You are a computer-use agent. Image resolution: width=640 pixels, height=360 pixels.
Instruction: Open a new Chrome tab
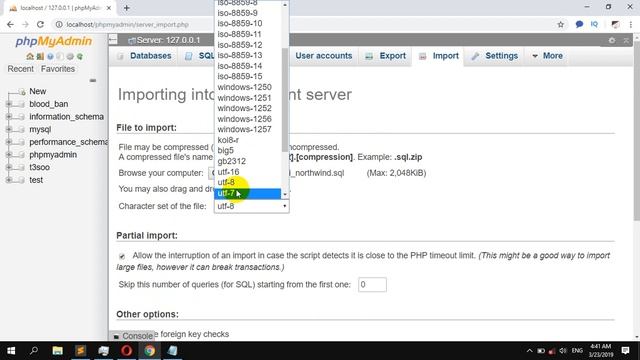pyautogui.click(x=126, y=8)
